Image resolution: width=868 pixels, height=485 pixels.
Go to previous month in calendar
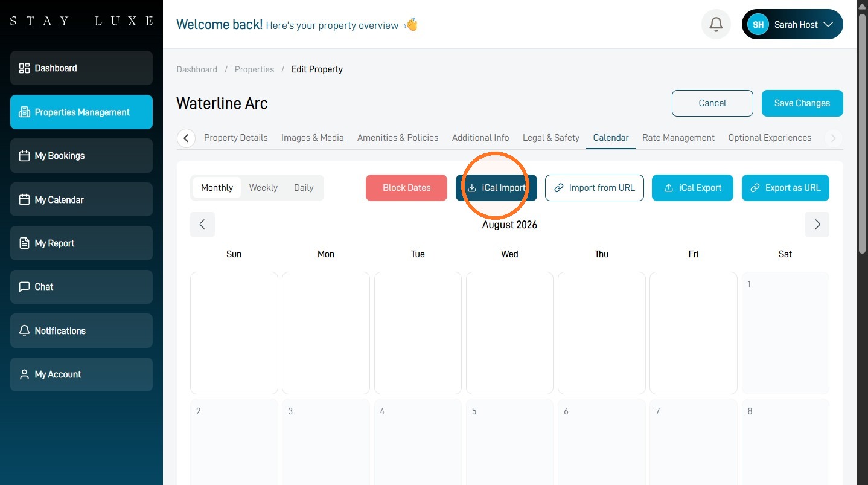click(202, 225)
